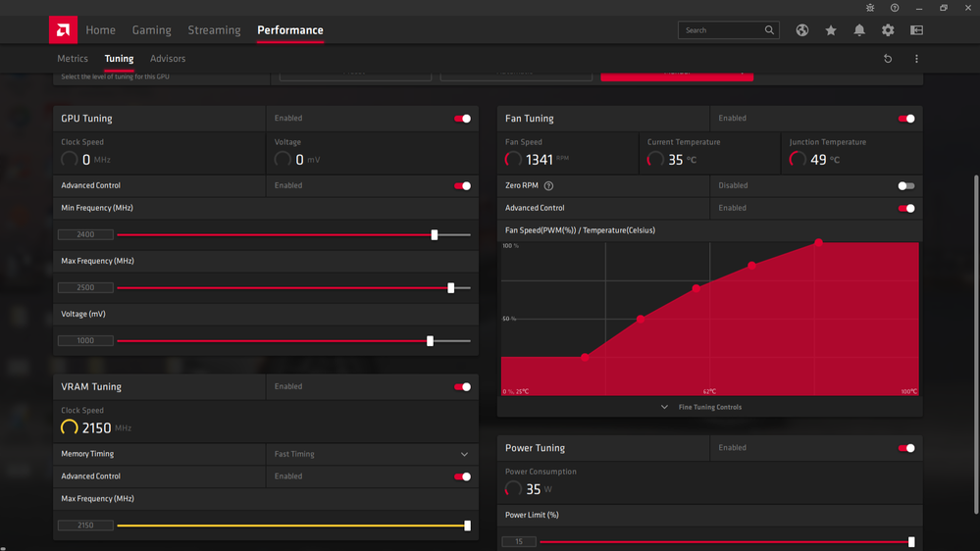Image resolution: width=980 pixels, height=551 pixels.
Task: Click the Power Limit slider handle
Action: pyautogui.click(x=911, y=542)
